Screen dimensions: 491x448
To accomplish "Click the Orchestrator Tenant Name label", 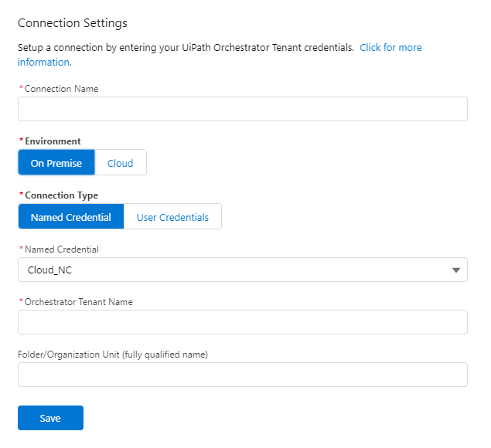I will tap(78, 302).
